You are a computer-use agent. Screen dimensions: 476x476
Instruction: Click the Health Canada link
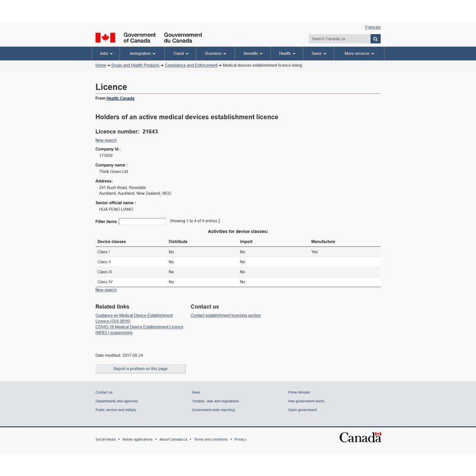coord(120,98)
